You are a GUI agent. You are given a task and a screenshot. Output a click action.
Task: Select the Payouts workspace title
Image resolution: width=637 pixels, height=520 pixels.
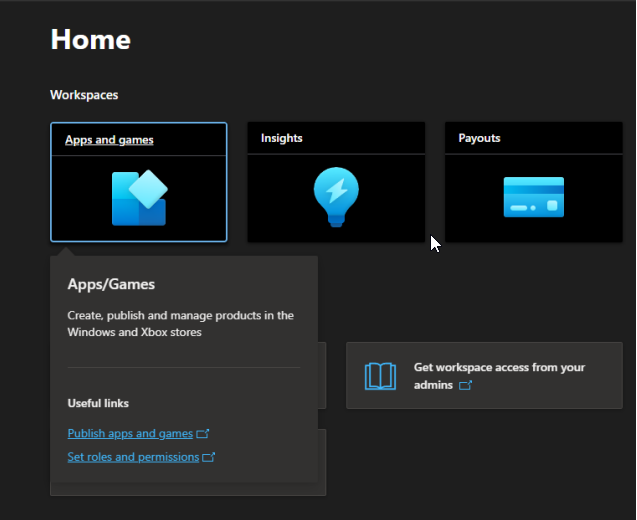479,138
